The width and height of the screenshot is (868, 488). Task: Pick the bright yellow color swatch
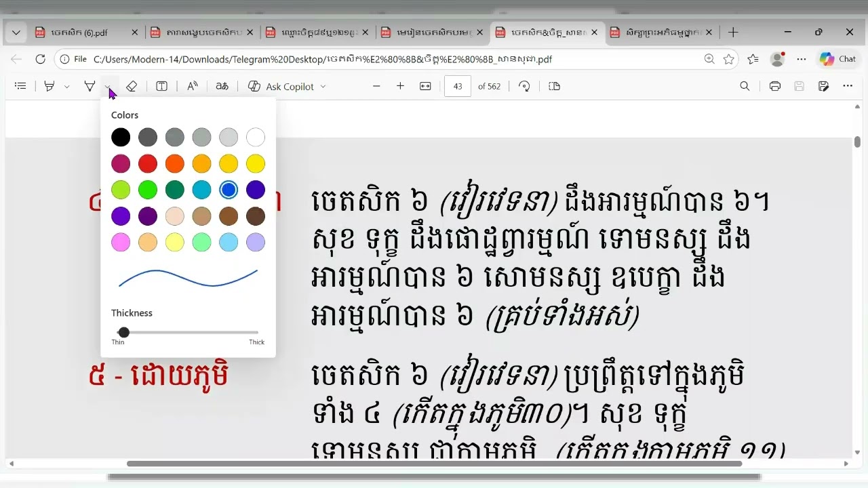pos(256,163)
